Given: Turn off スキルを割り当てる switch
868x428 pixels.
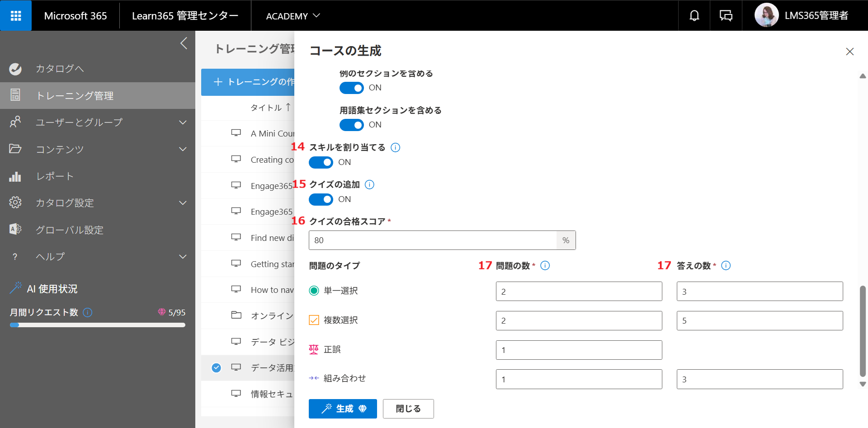Looking at the screenshot, I should (321, 162).
